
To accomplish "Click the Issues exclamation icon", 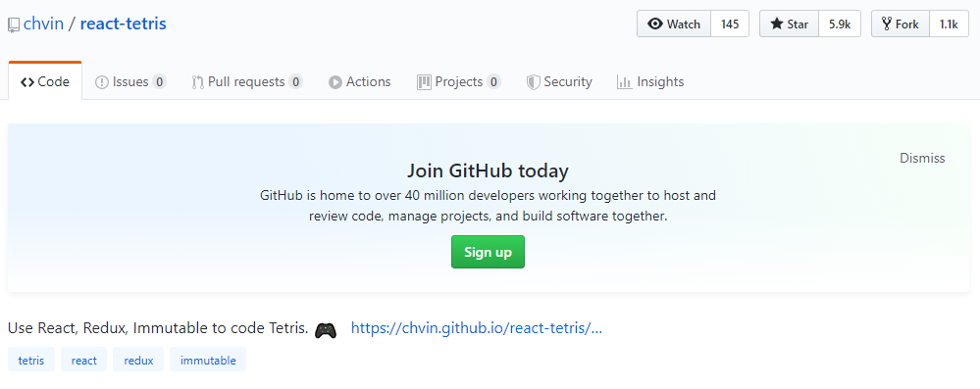I will click(102, 82).
